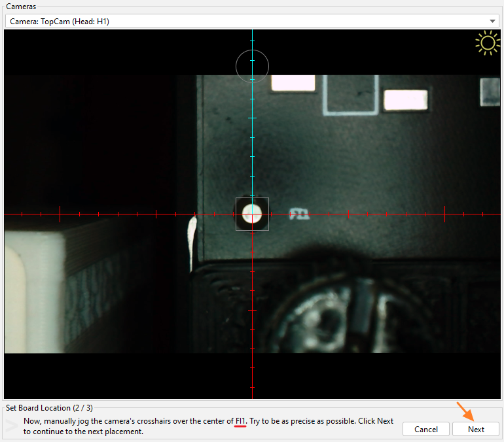Click the circle reticle at top of crosshair
Image resolution: width=504 pixels, height=442 pixels.
pos(252,66)
